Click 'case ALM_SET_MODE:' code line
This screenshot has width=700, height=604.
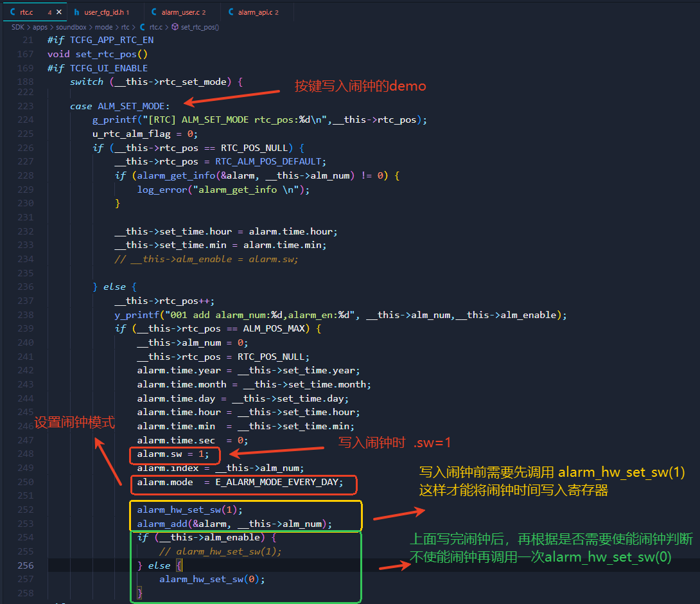(119, 106)
